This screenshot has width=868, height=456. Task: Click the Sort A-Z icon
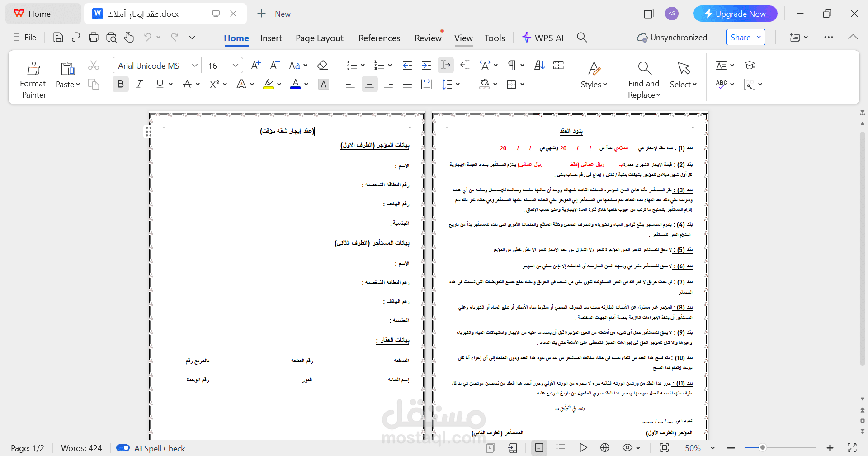540,66
